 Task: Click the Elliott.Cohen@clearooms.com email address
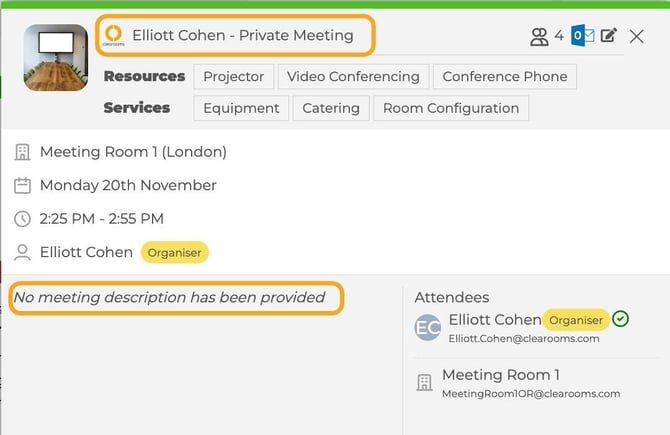click(524, 339)
